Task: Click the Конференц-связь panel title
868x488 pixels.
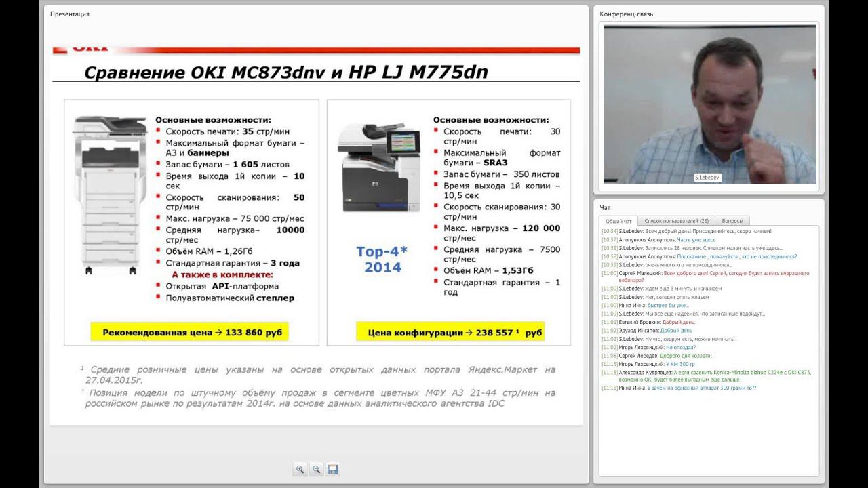Action: tap(627, 14)
